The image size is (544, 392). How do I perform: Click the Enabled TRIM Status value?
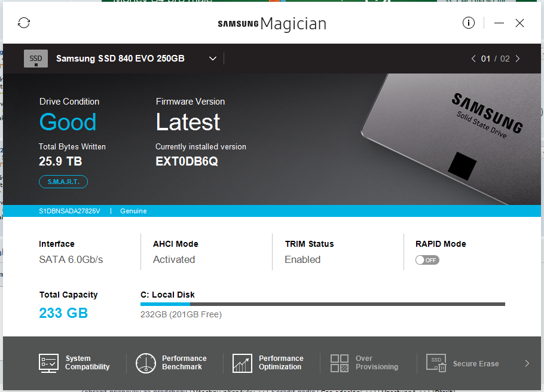302,259
